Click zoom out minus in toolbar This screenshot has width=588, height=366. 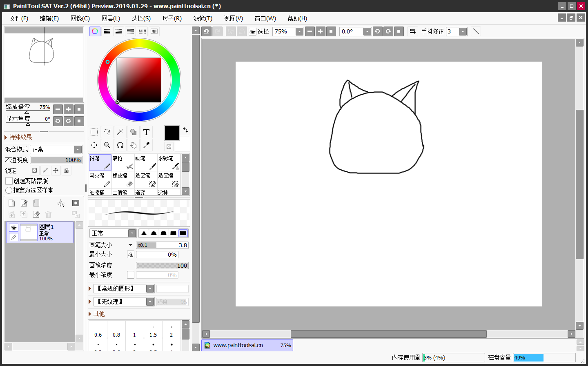(x=310, y=31)
